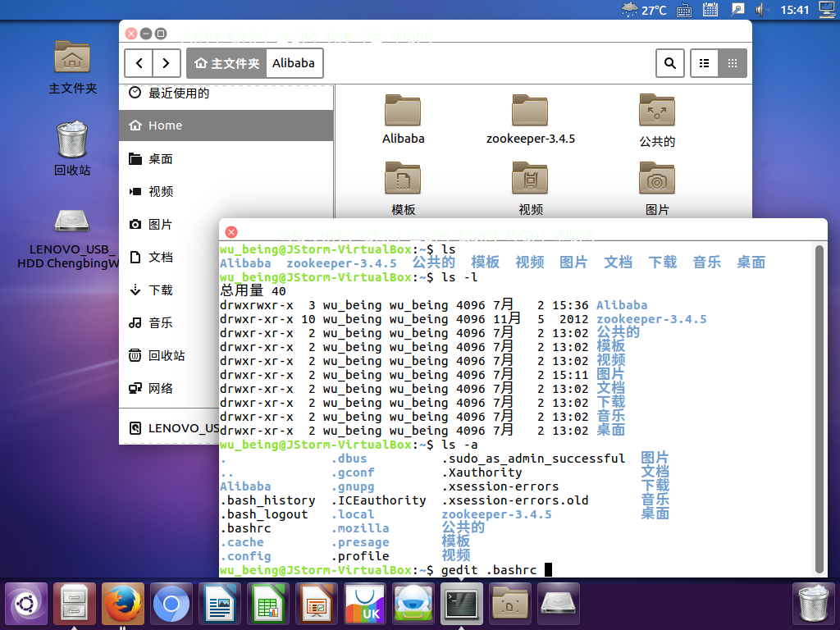Image resolution: width=840 pixels, height=630 pixels.
Task: Open the 回收站 sidebar entry
Action: click(166, 356)
